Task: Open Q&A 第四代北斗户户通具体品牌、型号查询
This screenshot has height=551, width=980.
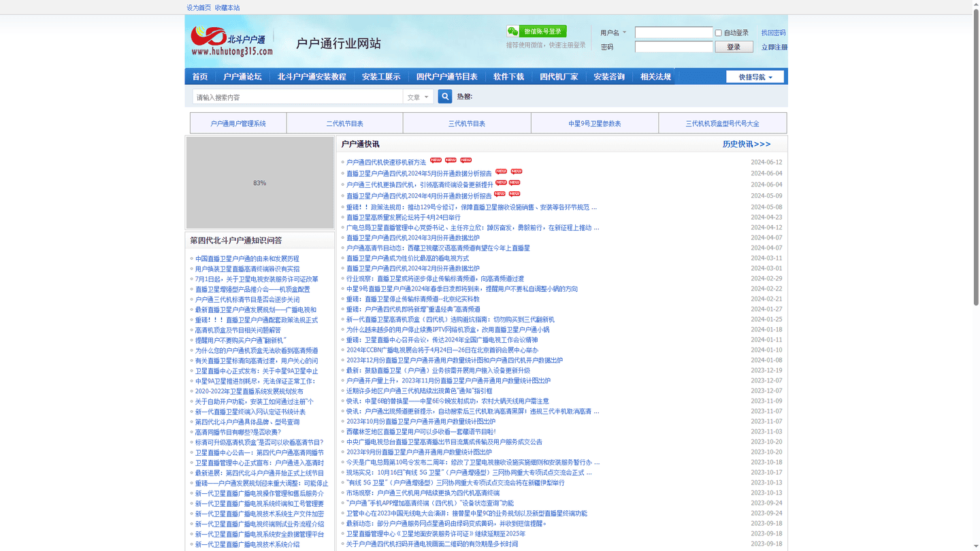Action: (x=247, y=422)
